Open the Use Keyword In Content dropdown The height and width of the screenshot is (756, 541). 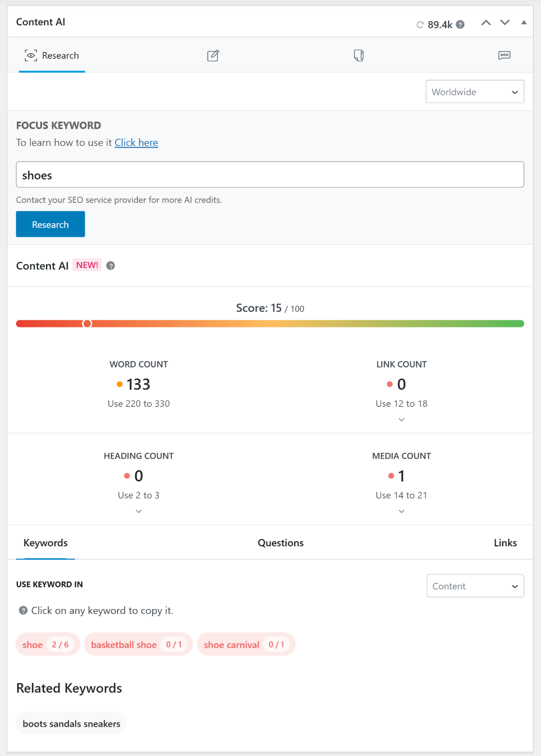tap(475, 586)
